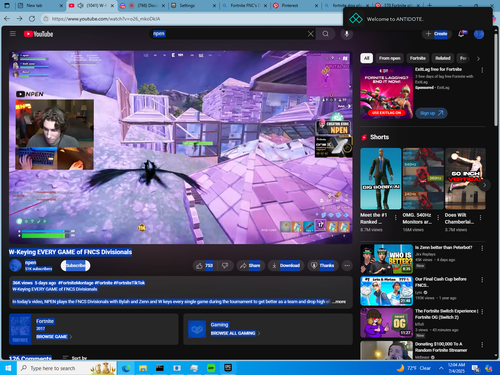
Task: Open options for ExitLag sponsored ad
Action: [x=482, y=70]
